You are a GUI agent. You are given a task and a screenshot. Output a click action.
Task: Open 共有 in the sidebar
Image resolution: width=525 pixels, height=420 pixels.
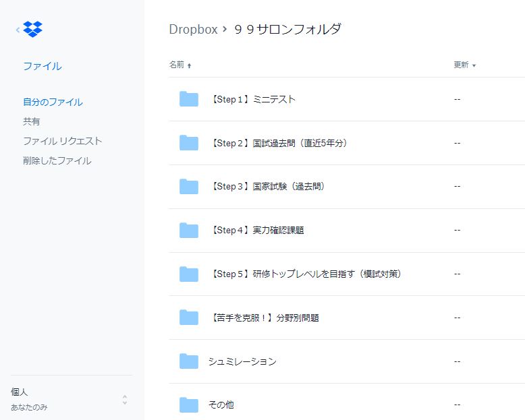[32, 121]
